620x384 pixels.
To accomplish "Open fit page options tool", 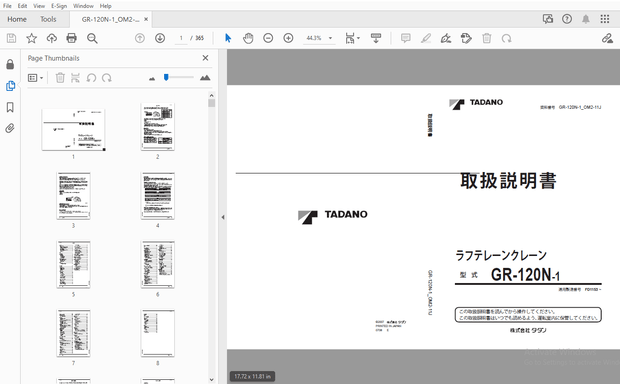I will pyautogui.click(x=352, y=38).
